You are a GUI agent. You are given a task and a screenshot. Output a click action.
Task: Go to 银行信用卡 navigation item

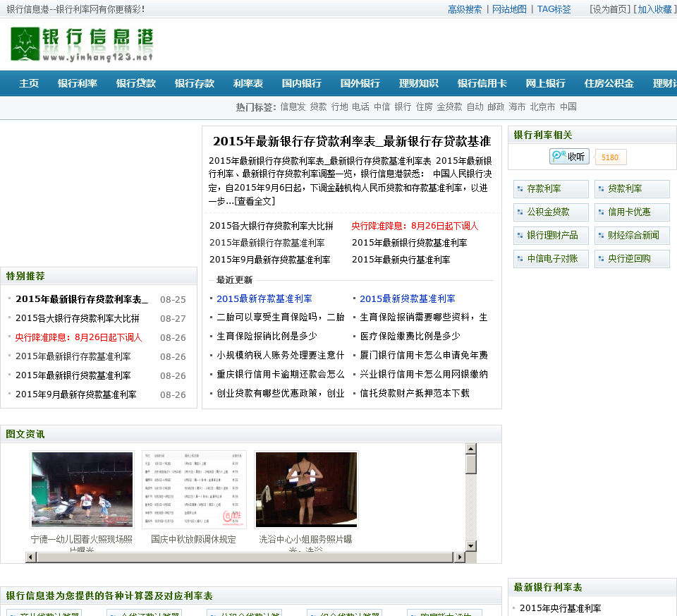pos(482,83)
